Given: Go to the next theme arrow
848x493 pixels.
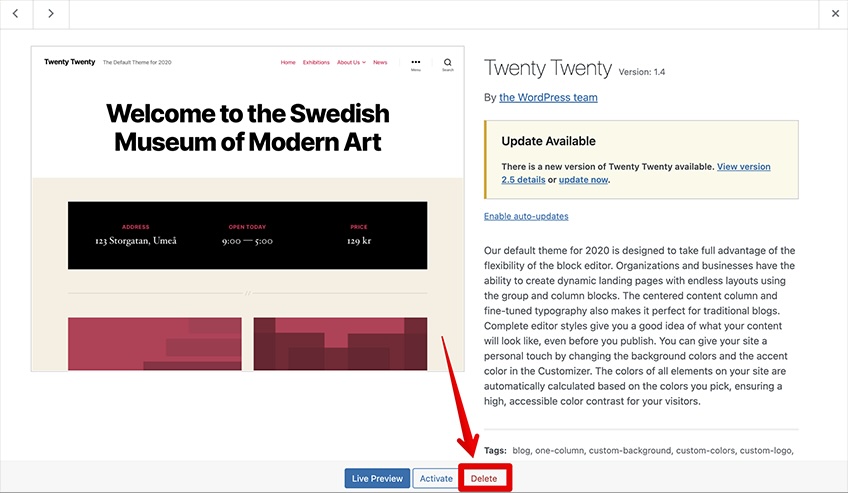Looking at the screenshot, I should coord(51,14).
